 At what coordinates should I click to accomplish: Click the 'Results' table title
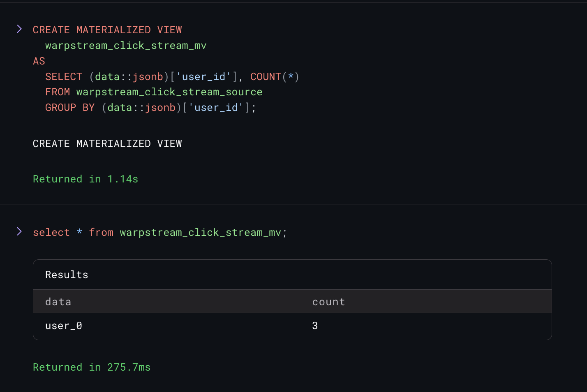(67, 275)
